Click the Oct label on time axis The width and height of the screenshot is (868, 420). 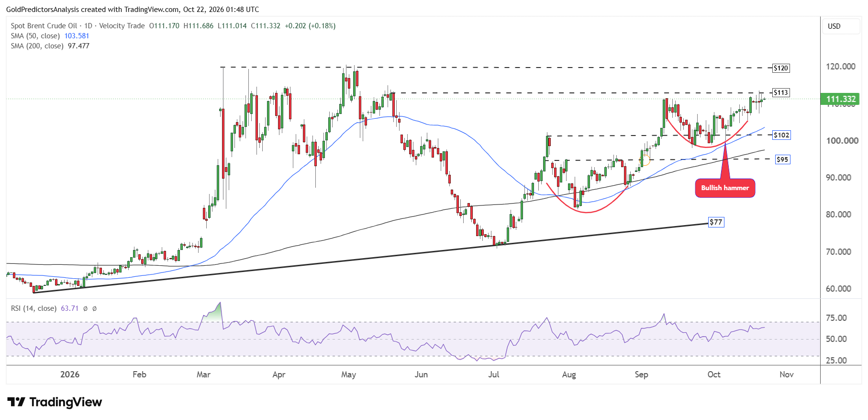[x=714, y=375]
